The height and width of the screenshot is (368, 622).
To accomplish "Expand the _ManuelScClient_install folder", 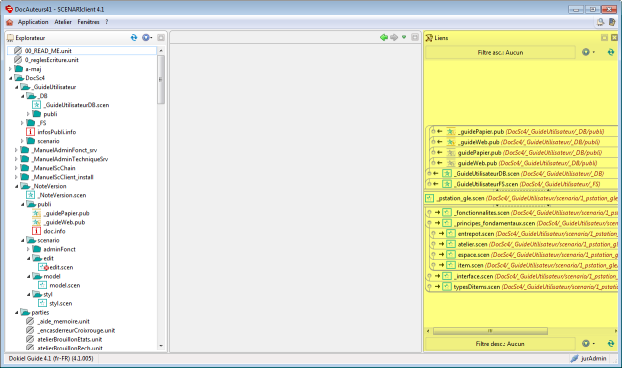I will coord(16,177).
